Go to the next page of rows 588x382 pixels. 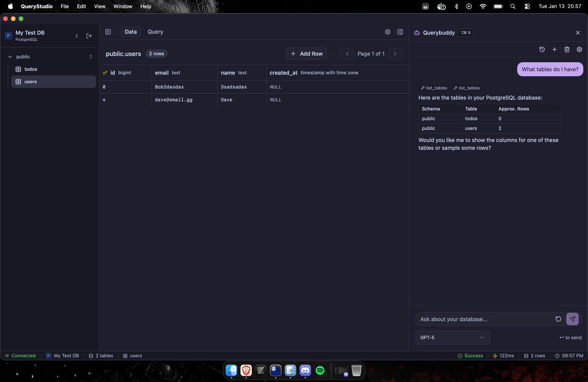(x=395, y=53)
